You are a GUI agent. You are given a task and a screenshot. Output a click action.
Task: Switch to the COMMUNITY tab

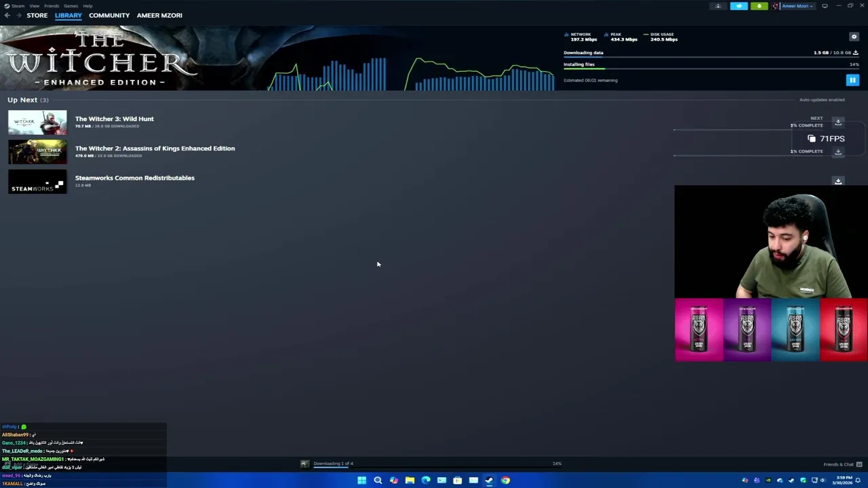(x=109, y=15)
